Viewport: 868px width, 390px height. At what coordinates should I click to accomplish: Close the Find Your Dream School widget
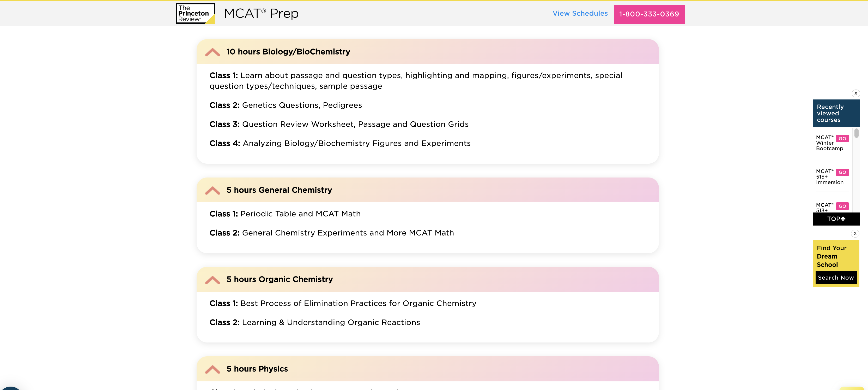point(855,233)
